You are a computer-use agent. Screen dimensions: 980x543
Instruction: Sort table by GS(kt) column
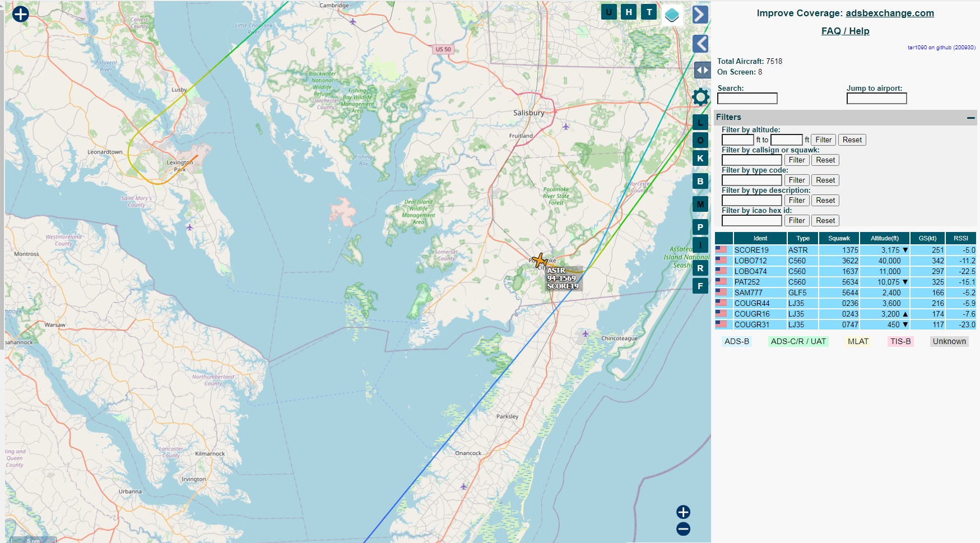pos(927,238)
